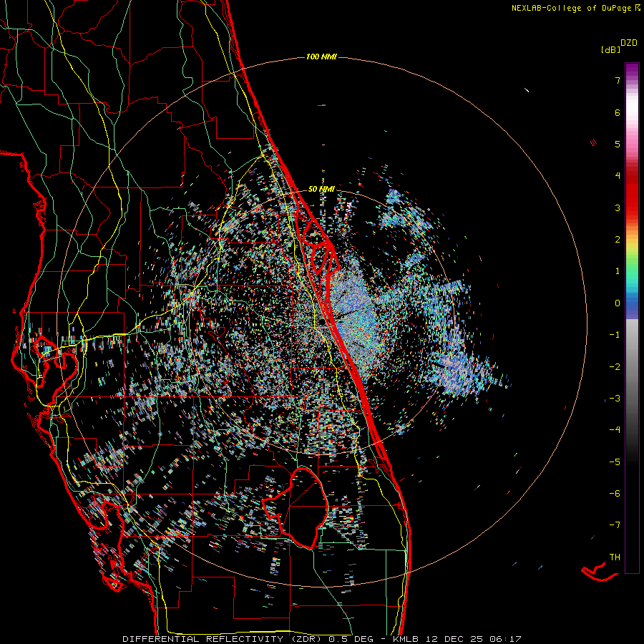Screen dimensions: 644x644
Task: Click the 100 NMI range ring label
Action: click(321, 57)
